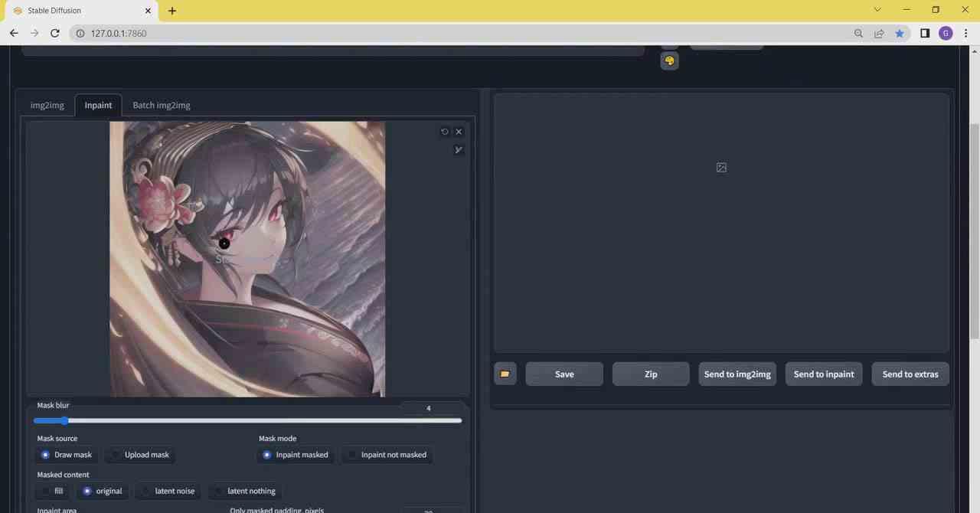The height and width of the screenshot is (513, 980).
Task: Bookmark the page using the star icon
Action: pyautogui.click(x=900, y=33)
